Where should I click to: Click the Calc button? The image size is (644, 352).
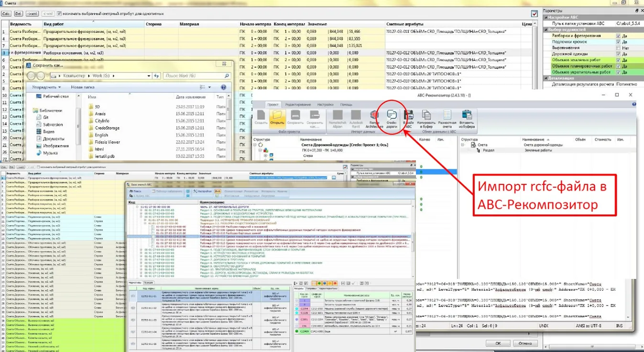(6, 14)
